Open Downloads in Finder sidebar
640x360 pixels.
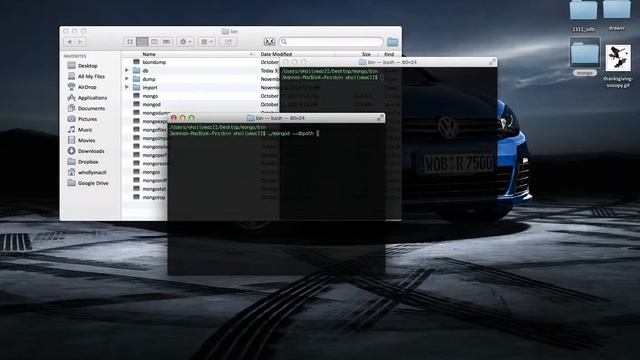click(x=86, y=151)
